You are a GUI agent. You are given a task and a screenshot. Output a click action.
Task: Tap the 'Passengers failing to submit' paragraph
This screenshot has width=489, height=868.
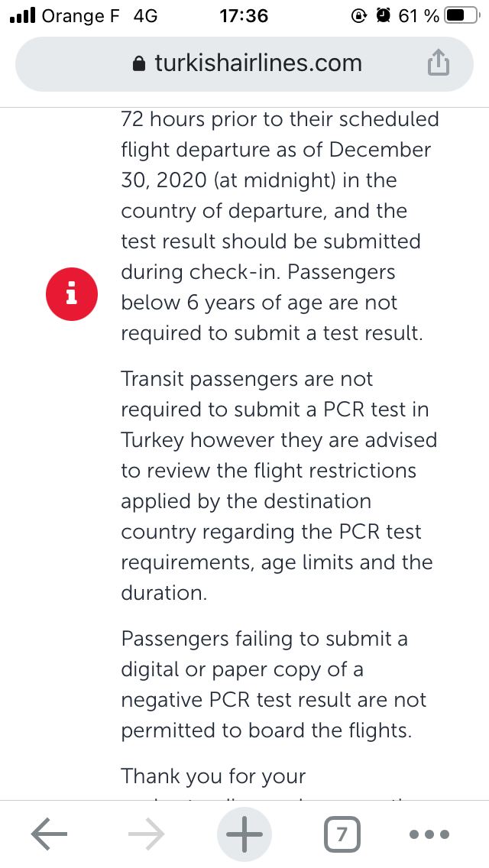click(x=274, y=684)
